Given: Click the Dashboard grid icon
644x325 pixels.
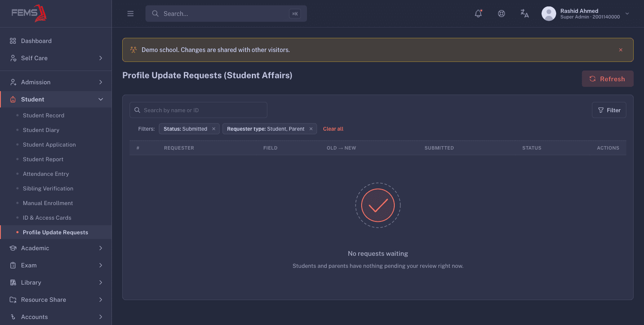Looking at the screenshot, I should 13,41.
